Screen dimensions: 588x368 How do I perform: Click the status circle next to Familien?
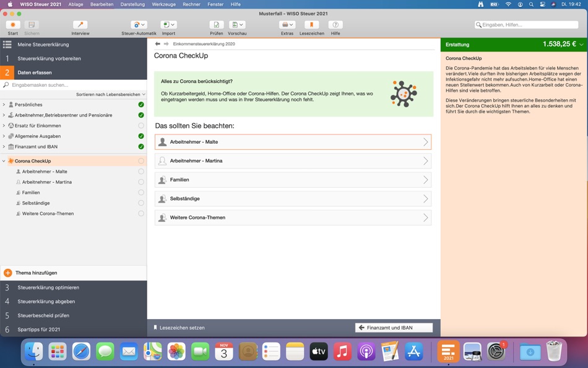coord(141,193)
